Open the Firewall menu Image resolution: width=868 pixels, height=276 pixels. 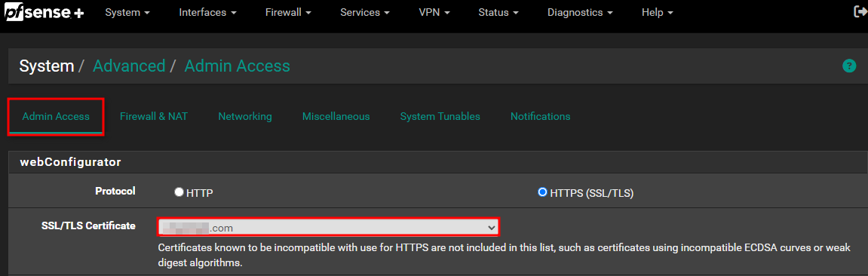(x=288, y=12)
